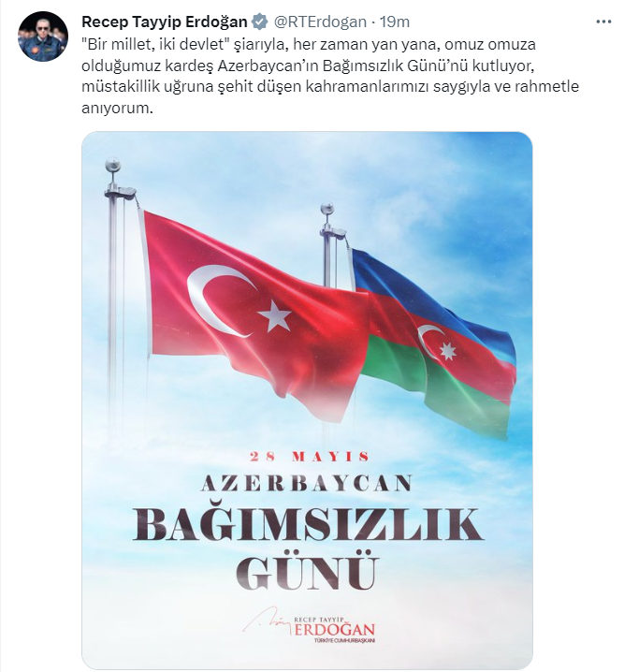The width and height of the screenshot is (624, 672).
Task: Click the tweet text beginning "Bir millet, iki devlet"
Action: click(329, 76)
